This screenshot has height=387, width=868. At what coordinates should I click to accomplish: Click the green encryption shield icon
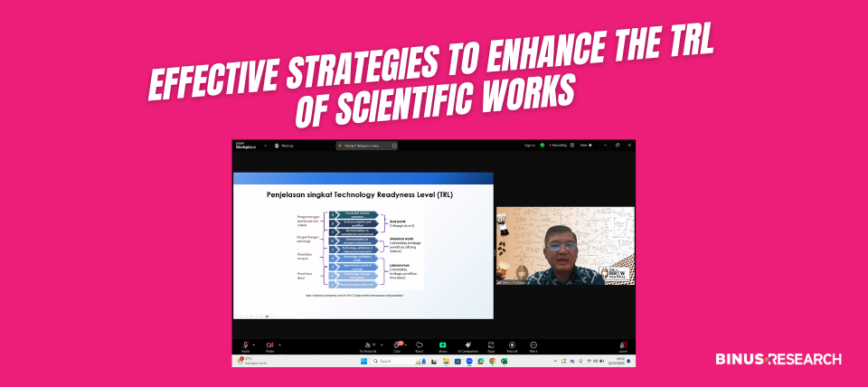pos(542,145)
